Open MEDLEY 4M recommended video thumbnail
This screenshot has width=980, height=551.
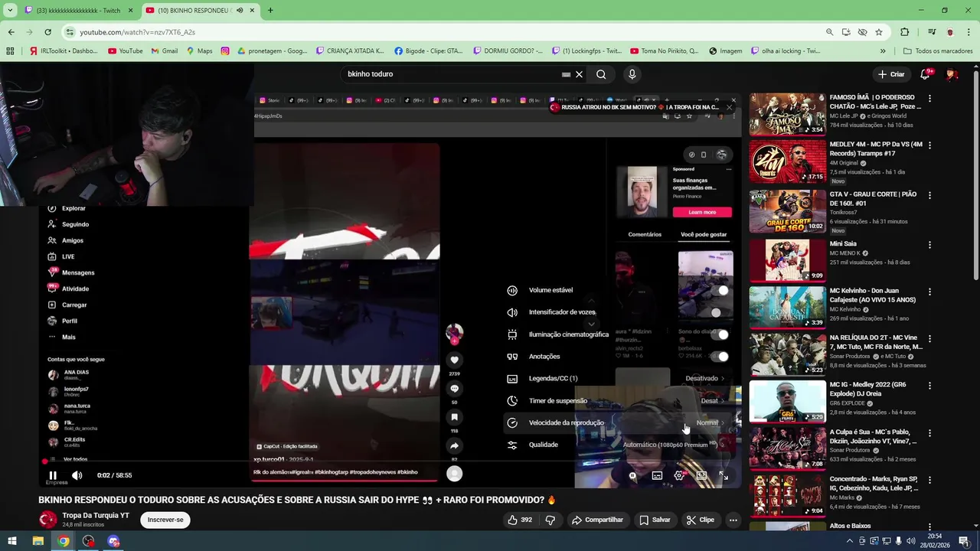click(787, 161)
